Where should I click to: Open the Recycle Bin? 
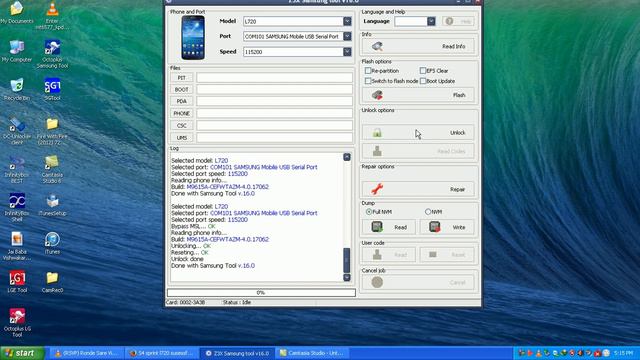click(17, 89)
